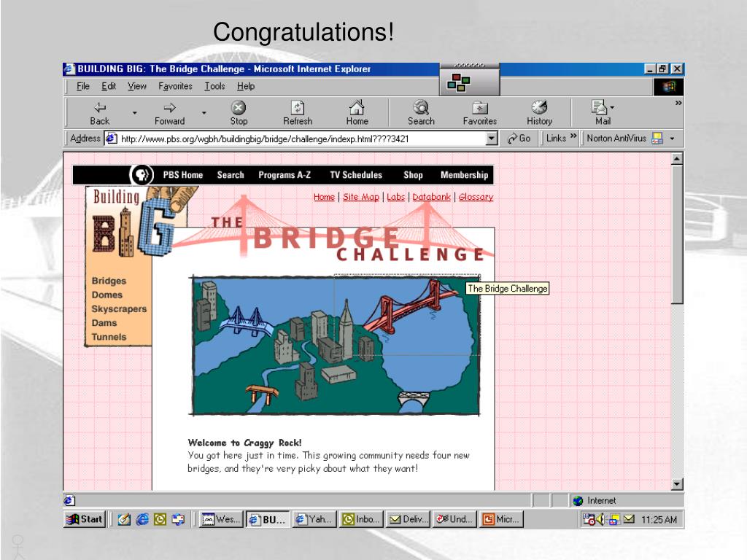The image size is (747, 560).
Task: Click the PBS Home navigation link
Action: 183,175
